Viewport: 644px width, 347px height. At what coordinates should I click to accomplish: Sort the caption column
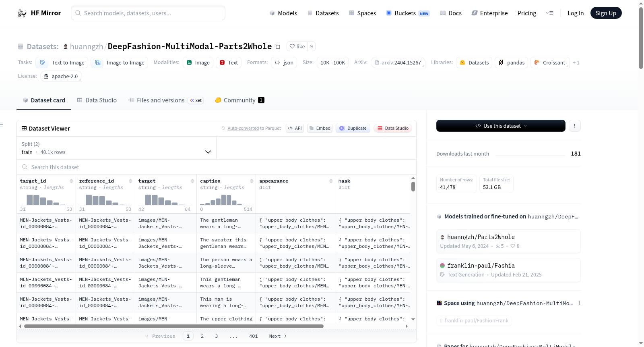tap(252, 181)
